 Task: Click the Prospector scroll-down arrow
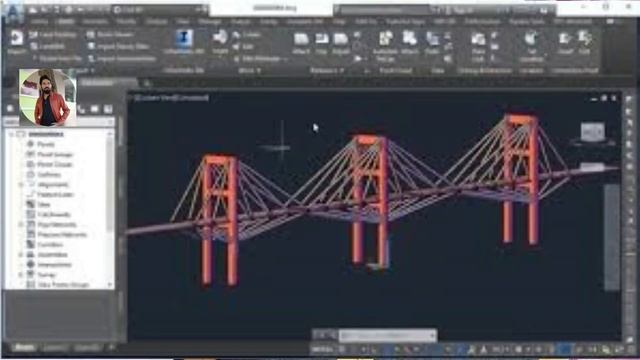(x=110, y=284)
